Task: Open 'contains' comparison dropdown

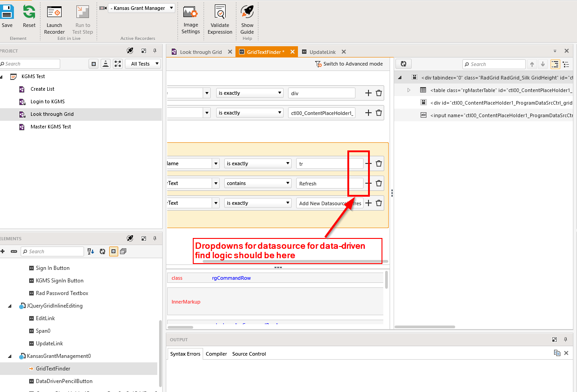Action: pos(257,183)
